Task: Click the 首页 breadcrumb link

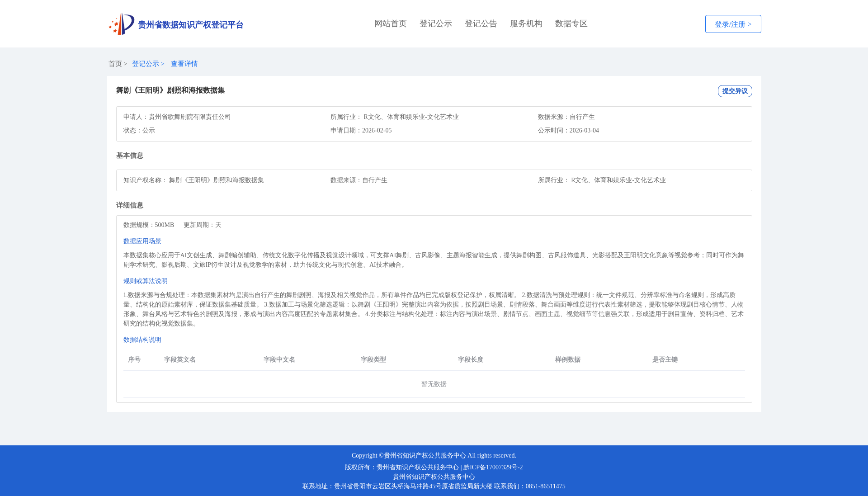Action: click(x=115, y=64)
